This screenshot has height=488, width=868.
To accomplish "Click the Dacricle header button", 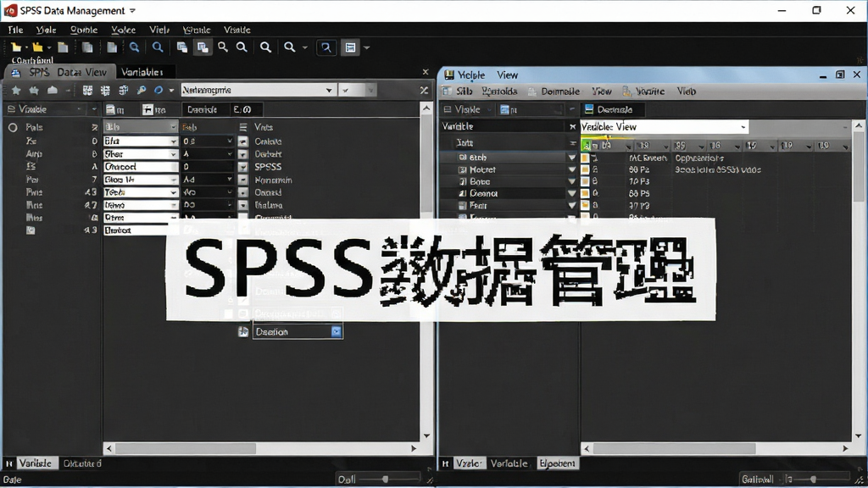I will point(202,109).
